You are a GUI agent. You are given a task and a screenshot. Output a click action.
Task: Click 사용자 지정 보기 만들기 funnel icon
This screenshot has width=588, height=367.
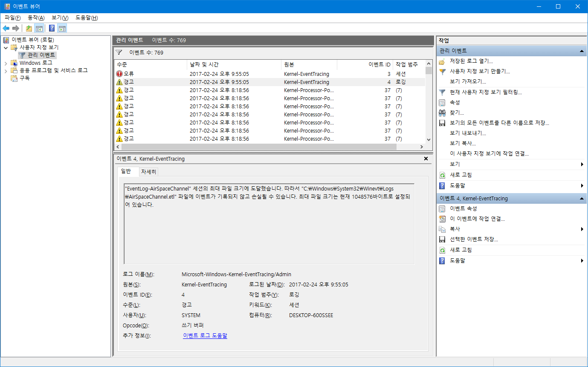tap(442, 72)
